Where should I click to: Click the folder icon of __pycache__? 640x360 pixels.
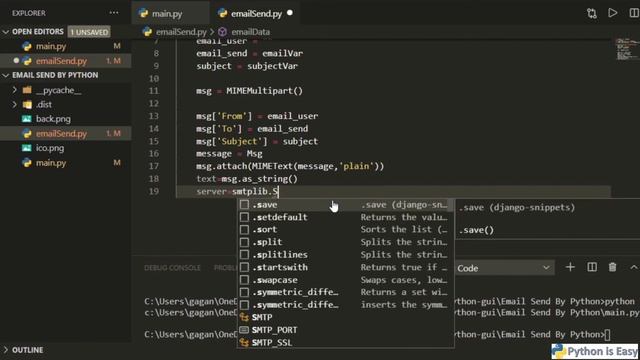coord(27,90)
